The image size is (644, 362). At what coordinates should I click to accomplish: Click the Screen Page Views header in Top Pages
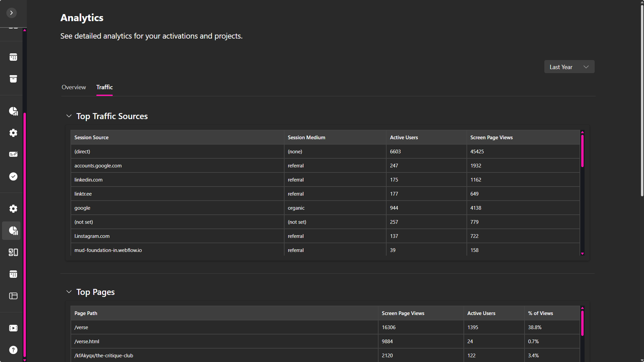pos(403,313)
